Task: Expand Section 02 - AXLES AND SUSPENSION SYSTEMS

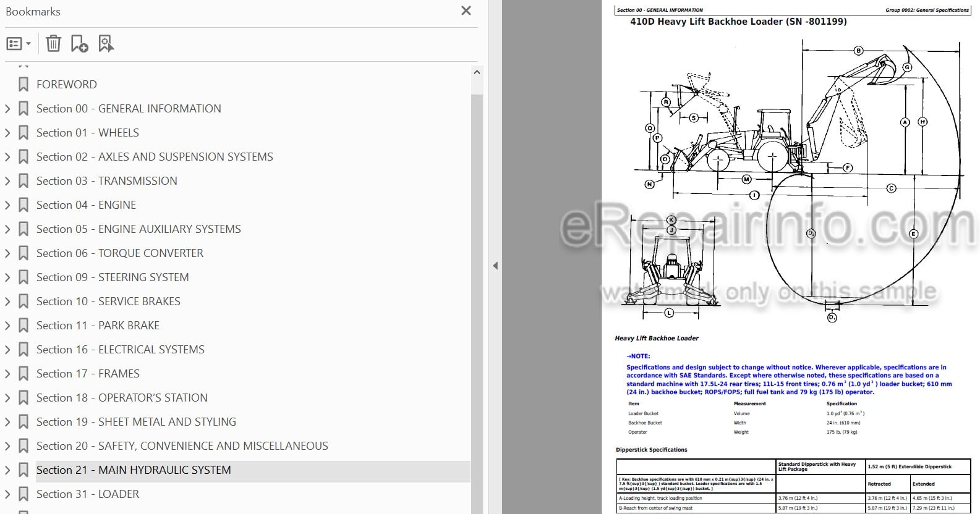Action: pos(7,157)
